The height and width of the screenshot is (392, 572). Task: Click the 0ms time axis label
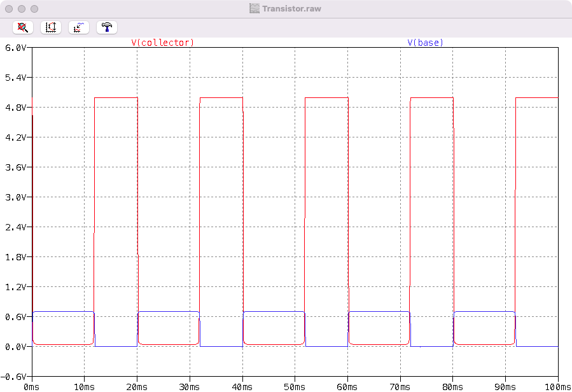(x=31, y=387)
